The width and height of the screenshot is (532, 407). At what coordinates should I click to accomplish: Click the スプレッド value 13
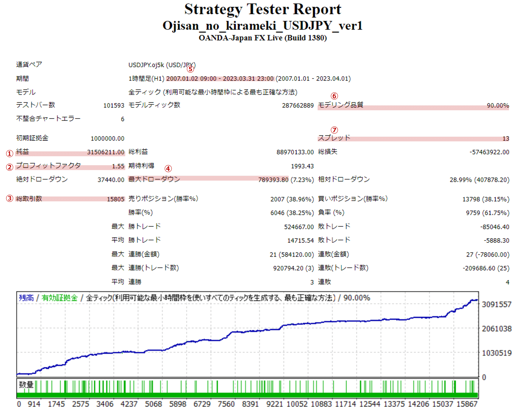(x=506, y=139)
